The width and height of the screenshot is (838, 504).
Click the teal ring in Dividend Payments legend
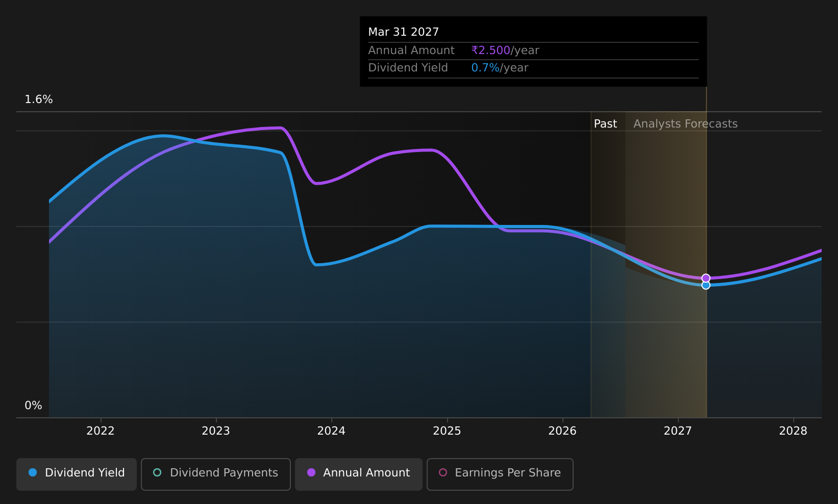click(157, 472)
